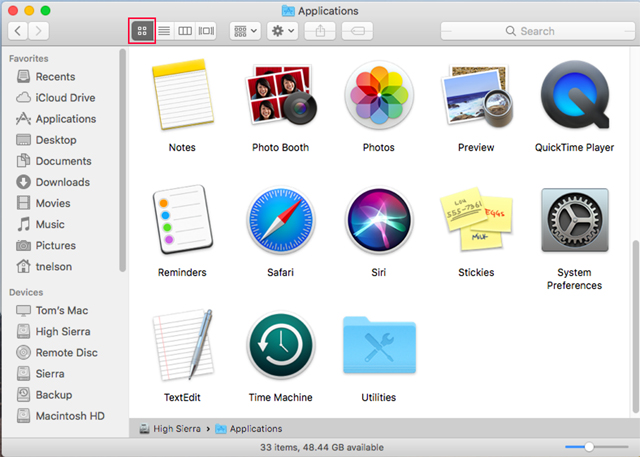The height and width of the screenshot is (457, 640).
Task: Open System Preferences icon
Action: (x=574, y=221)
